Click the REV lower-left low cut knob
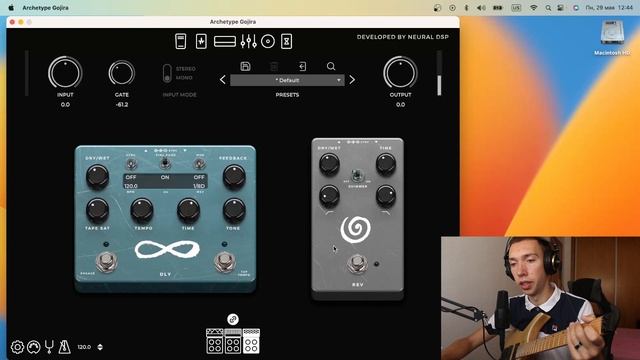The width and height of the screenshot is (640, 360). click(329, 196)
